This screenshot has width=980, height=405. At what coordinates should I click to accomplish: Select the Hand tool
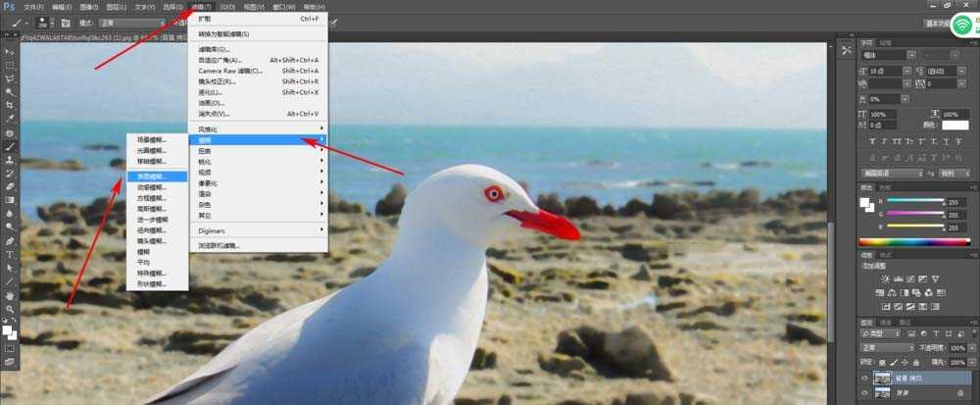(10, 295)
